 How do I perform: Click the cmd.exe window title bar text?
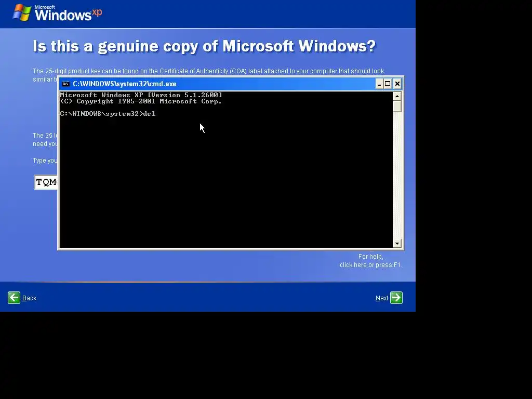[125, 84]
